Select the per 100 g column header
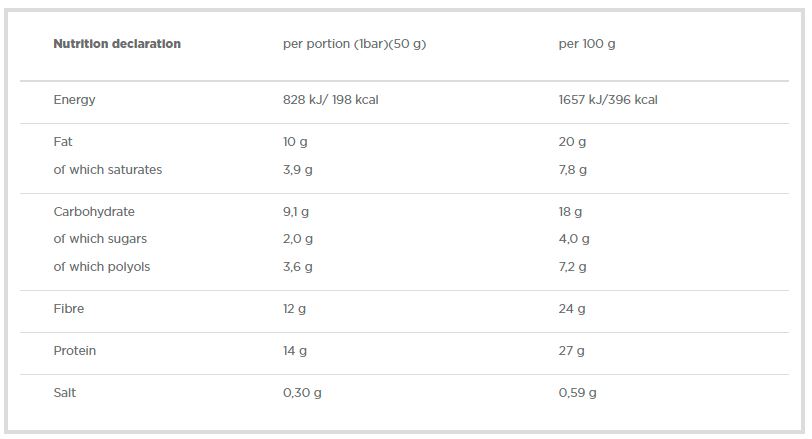 point(588,44)
